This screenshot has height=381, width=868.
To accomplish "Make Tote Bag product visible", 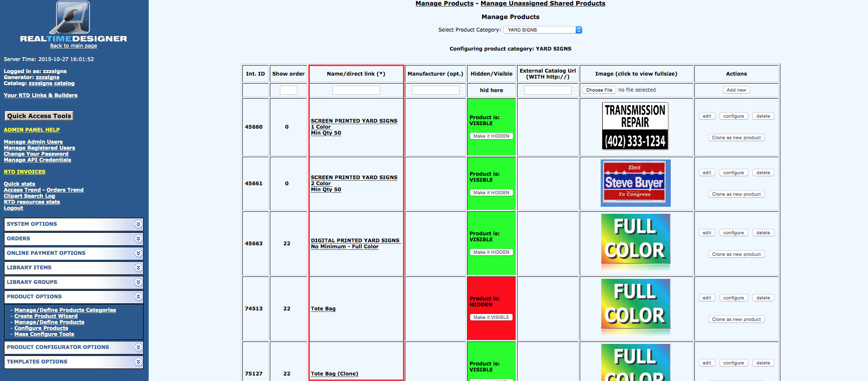I will (491, 317).
